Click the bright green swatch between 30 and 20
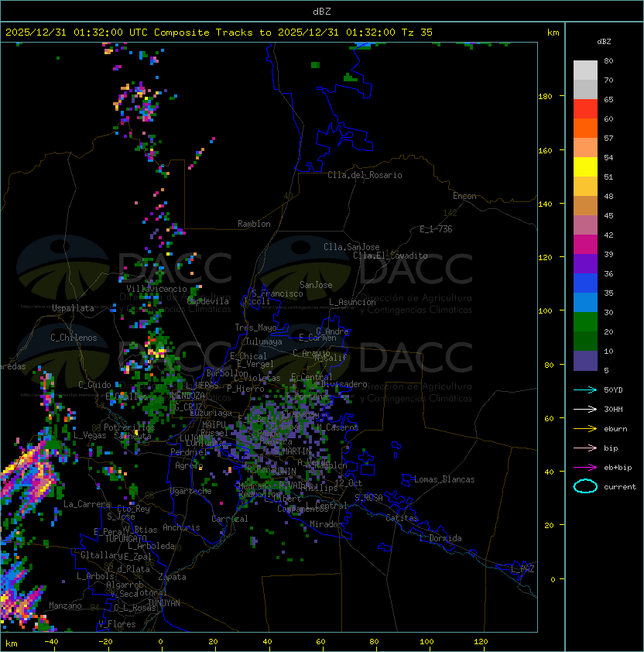The width and height of the screenshot is (644, 652). [585, 322]
